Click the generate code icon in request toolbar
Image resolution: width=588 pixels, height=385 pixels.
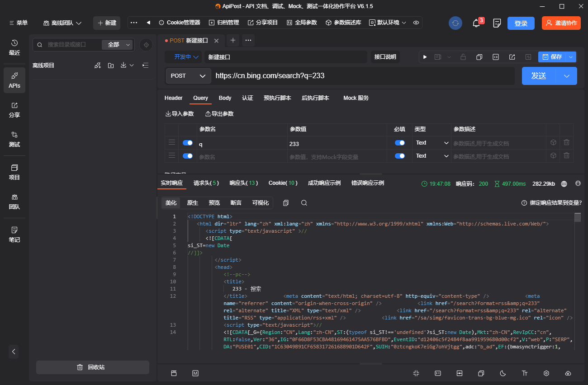pyautogui.click(x=496, y=57)
